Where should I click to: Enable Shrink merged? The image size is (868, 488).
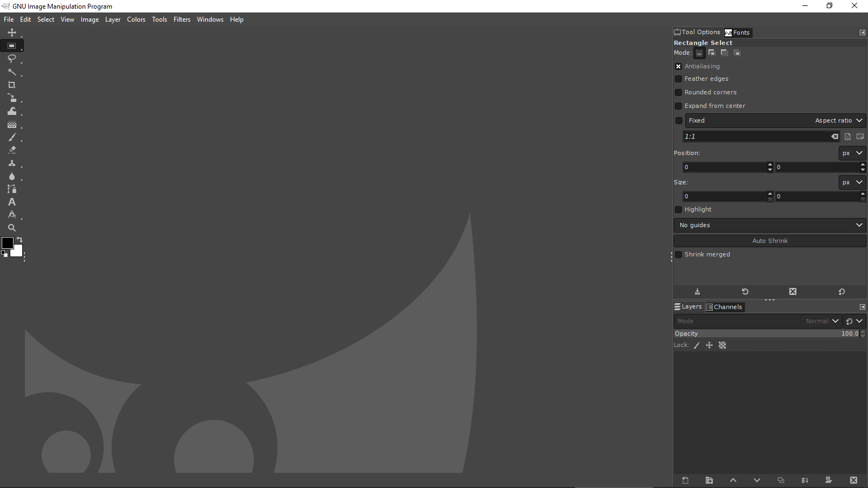point(678,254)
